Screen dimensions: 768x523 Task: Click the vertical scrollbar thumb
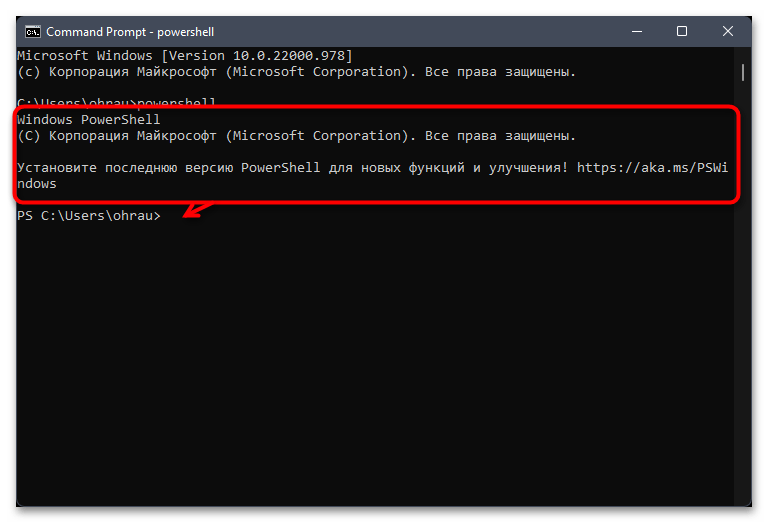pos(743,72)
